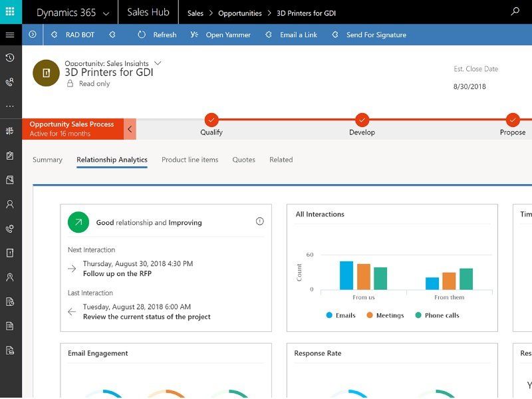Switch to the Quotes tab
Screen dimensions: 532x399
243,160
